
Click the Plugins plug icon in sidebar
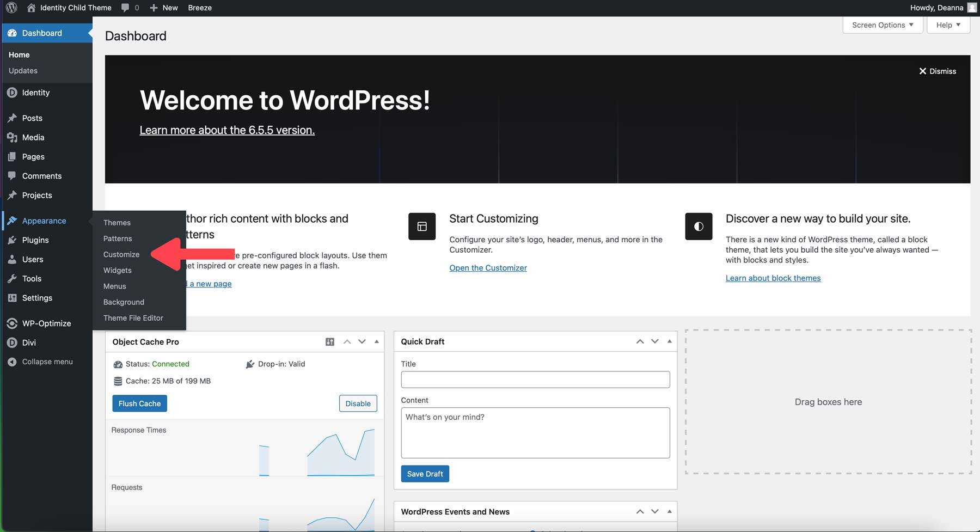(12, 240)
